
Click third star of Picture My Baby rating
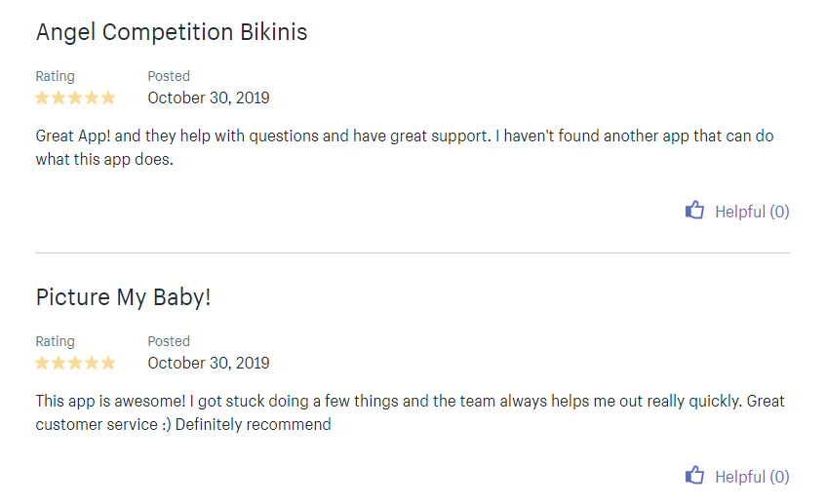[x=75, y=363]
